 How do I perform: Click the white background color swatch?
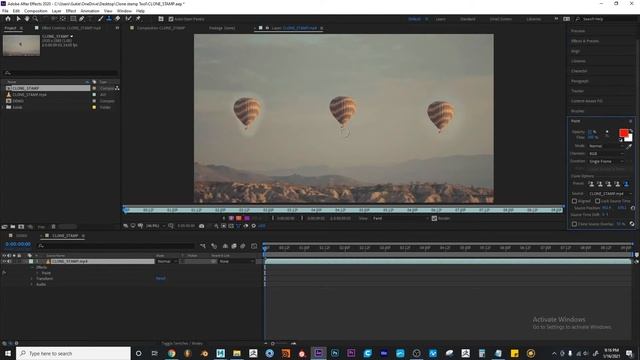click(x=629, y=139)
